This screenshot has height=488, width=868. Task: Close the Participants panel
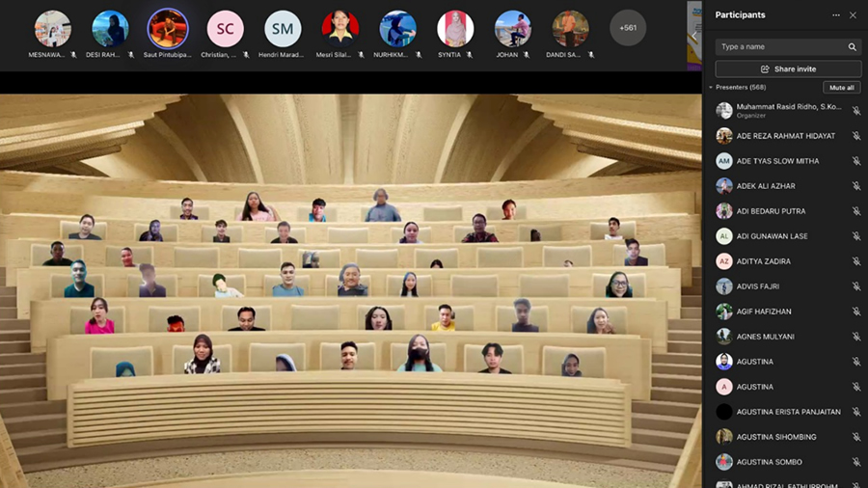853,15
